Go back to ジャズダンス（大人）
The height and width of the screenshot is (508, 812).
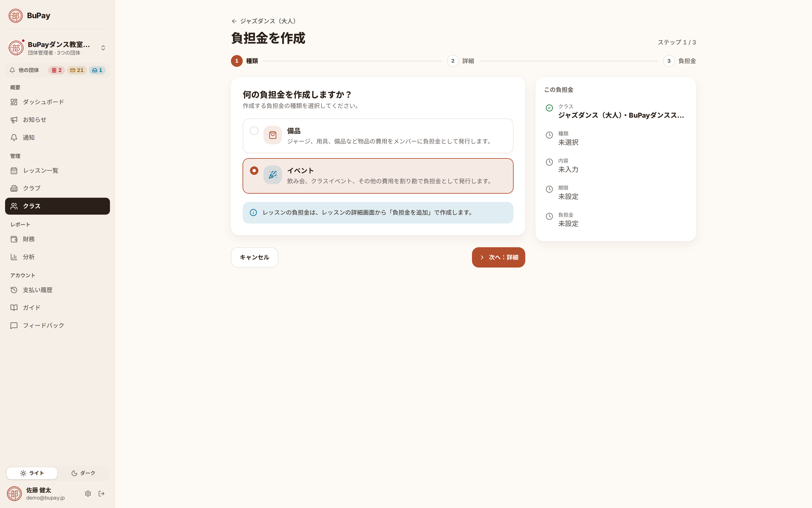264,21
